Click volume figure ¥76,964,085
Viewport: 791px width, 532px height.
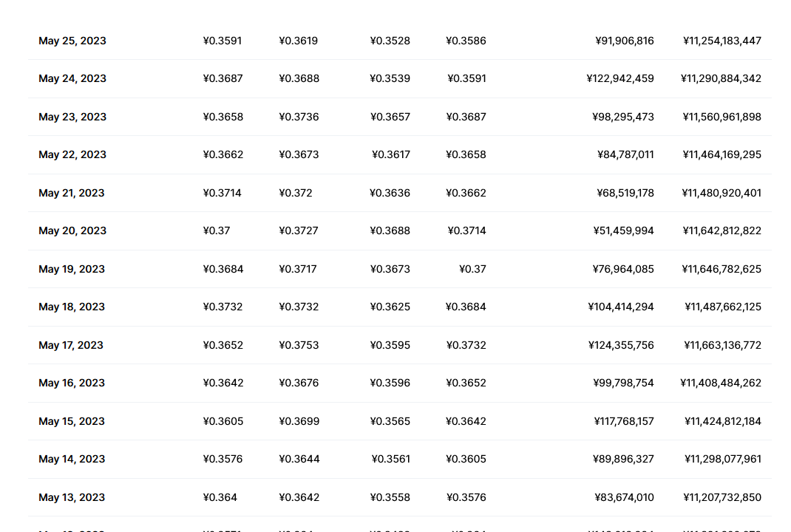click(x=623, y=269)
